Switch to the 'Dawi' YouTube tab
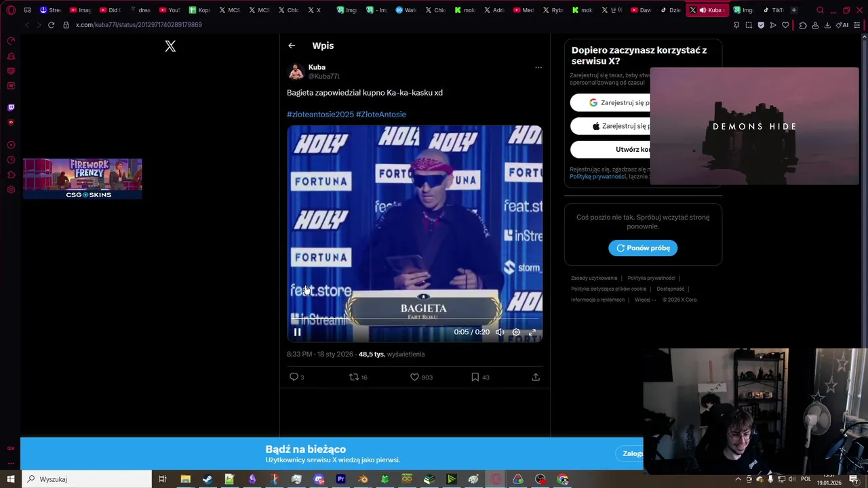The height and width of the screenshot is (488, 868). pos(641,10)
